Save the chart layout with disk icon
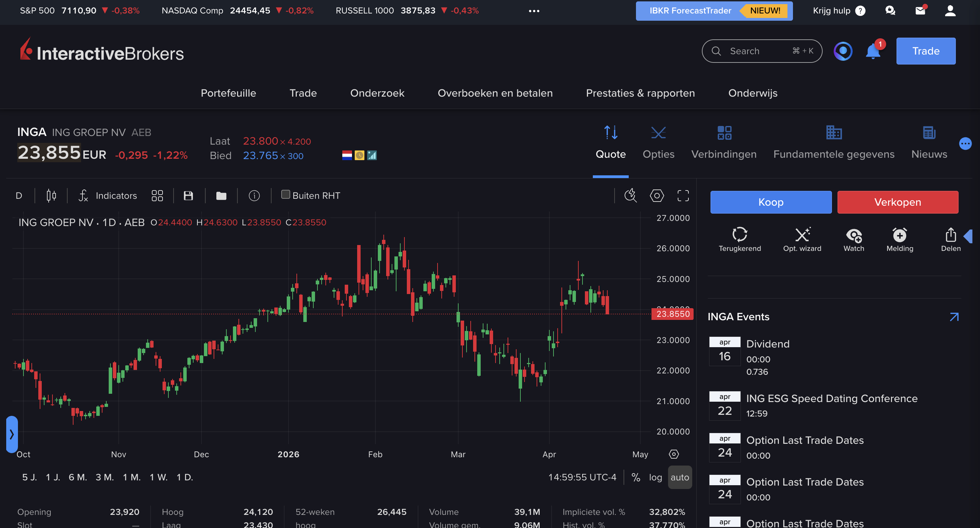The image size is (980, 528). 188,196
